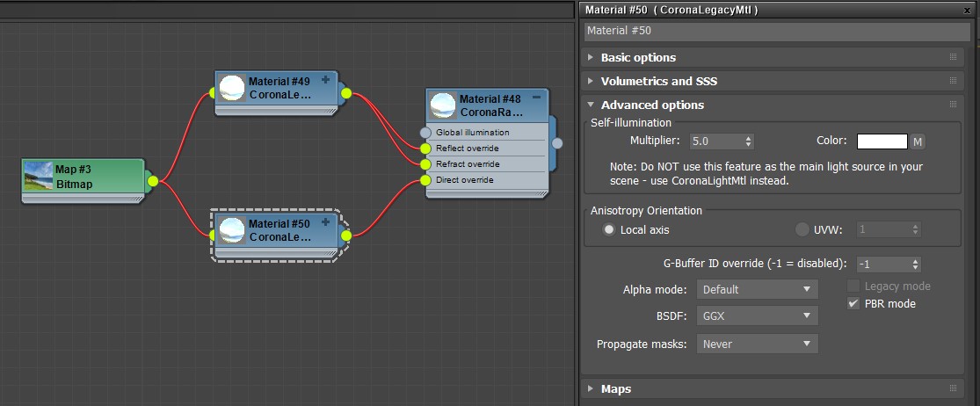Open the Alpha mode dropdown

(757, 289)
